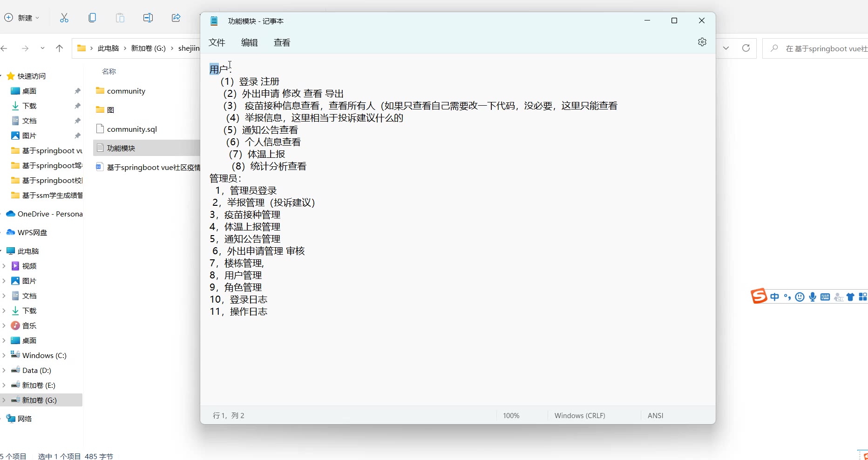Switch Chinese/English mode on the Sogou bar
Image resolution: width=868 pixels, height=460 pixels.
point(775,297)
